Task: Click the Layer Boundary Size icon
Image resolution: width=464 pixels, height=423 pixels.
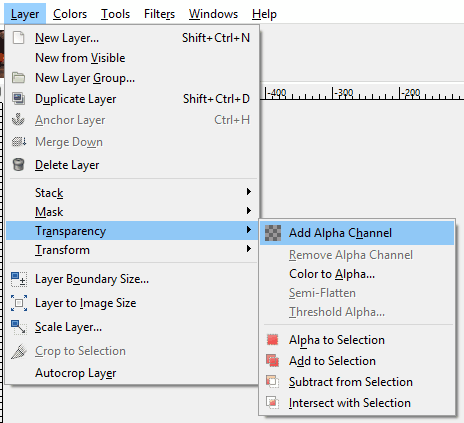Action: point(19,279)
